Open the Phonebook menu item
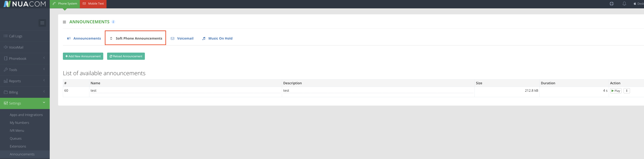This screenshot has width=644, height=159. click(x=25, y=58)
